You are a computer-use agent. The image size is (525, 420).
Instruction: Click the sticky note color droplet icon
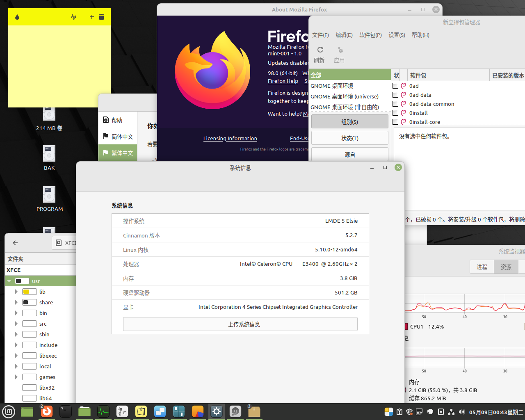17,17
